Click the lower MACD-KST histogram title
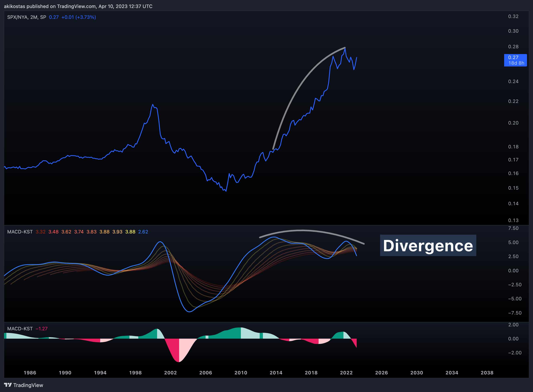Image resolution: width=533 pixels, height=392 pixels. 20,329
